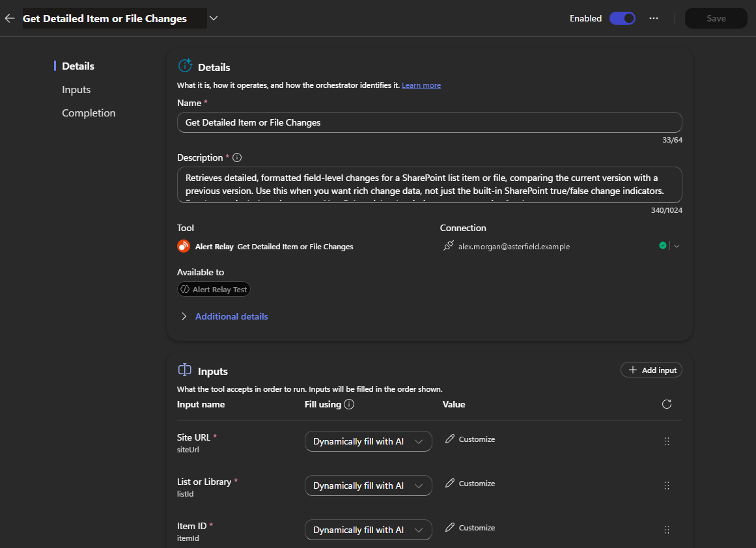
Task: Go back using the left arrow icon
Action: point(10,18)
